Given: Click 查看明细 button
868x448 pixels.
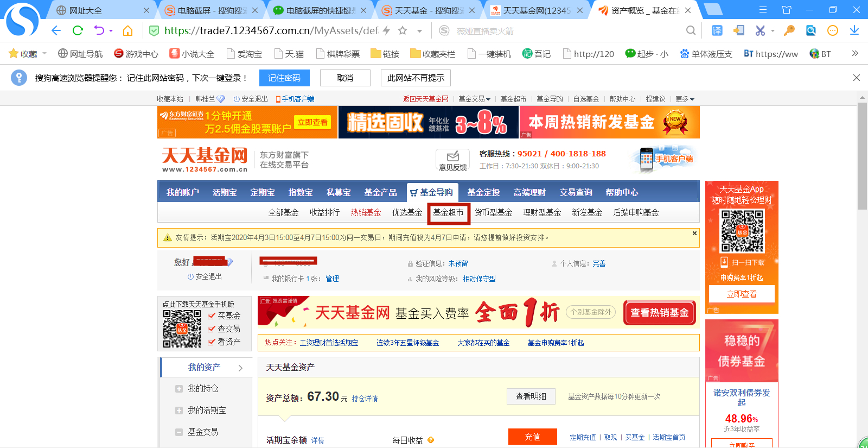Looking at the screenshot, I should click(x=531, y=396).
